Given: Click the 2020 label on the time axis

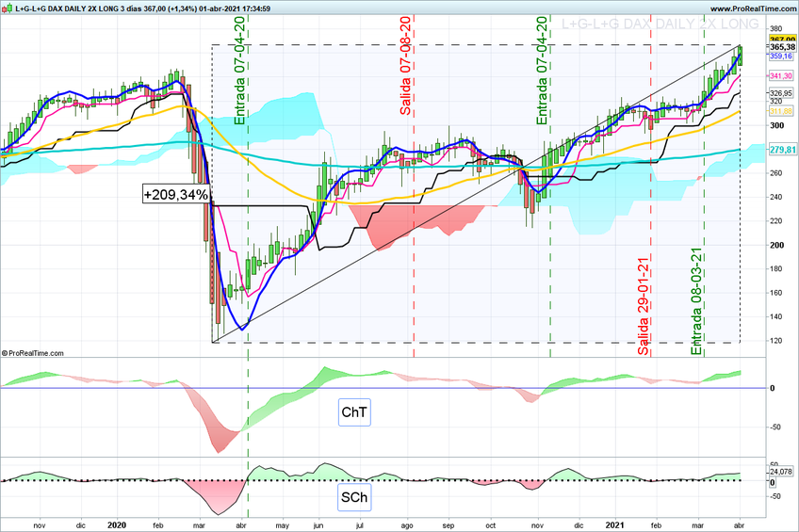Looking at the screenshot, I should (117, 525).
